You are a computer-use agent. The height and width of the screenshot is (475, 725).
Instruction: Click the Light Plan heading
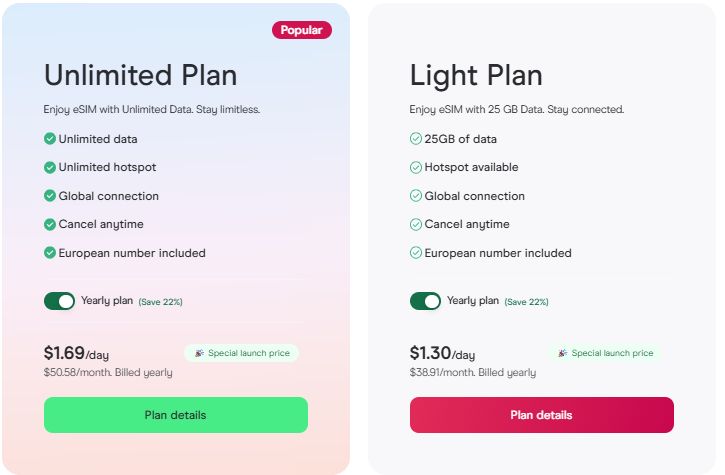(x=476, y=76)
